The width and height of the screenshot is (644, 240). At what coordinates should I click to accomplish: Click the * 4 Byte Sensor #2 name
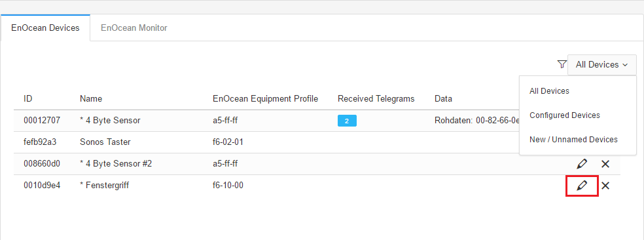116,164
